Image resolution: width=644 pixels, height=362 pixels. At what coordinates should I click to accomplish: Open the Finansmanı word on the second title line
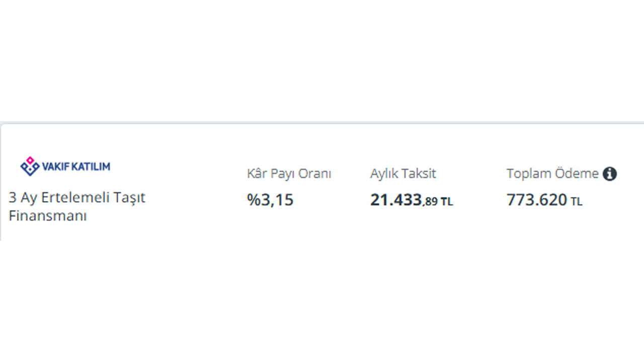(48, 216)
